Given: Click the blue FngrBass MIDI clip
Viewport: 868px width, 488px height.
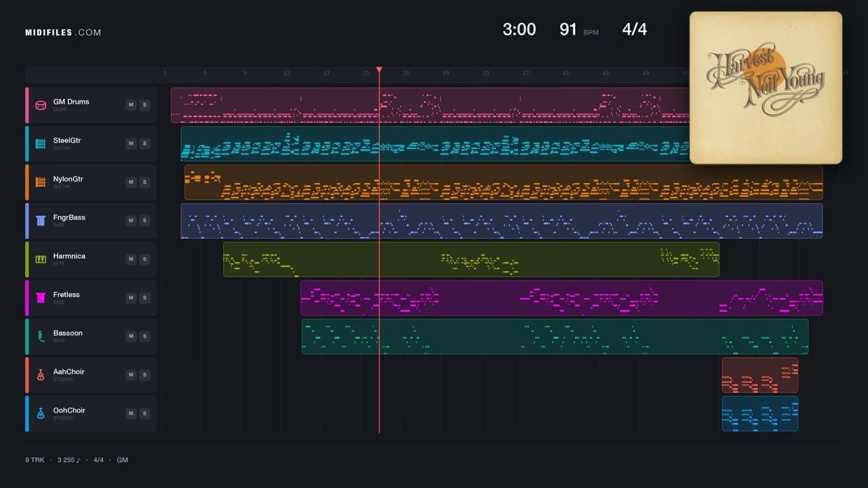Looking at the screenshot, I should [501, 221].
